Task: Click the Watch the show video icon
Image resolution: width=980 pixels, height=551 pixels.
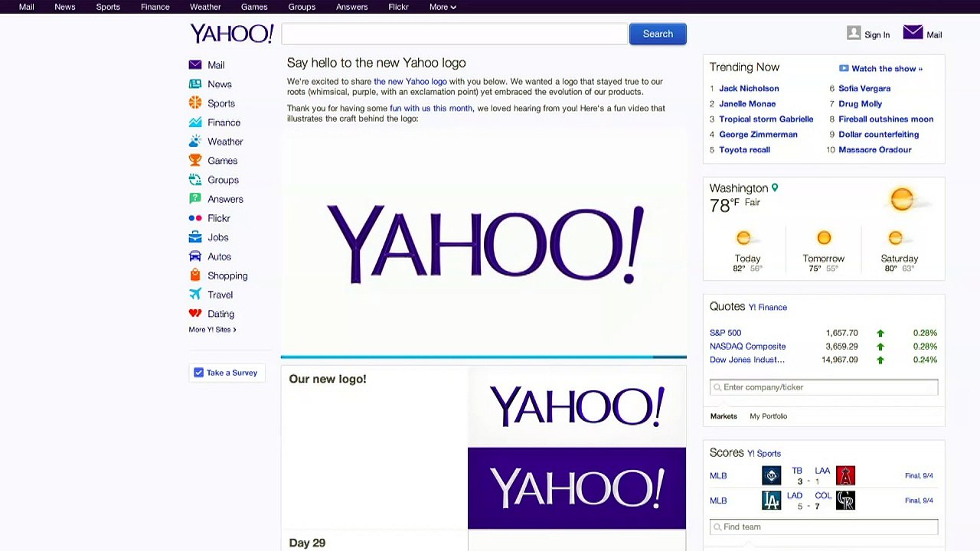Action: pyautogui.click(x=844, y=68)
